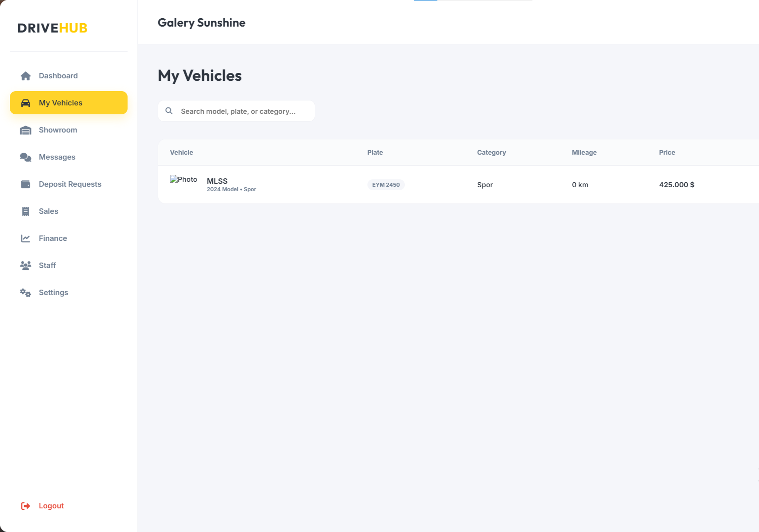
Task: Go to the Showroom menu item
Action: [x=68, y=130]
